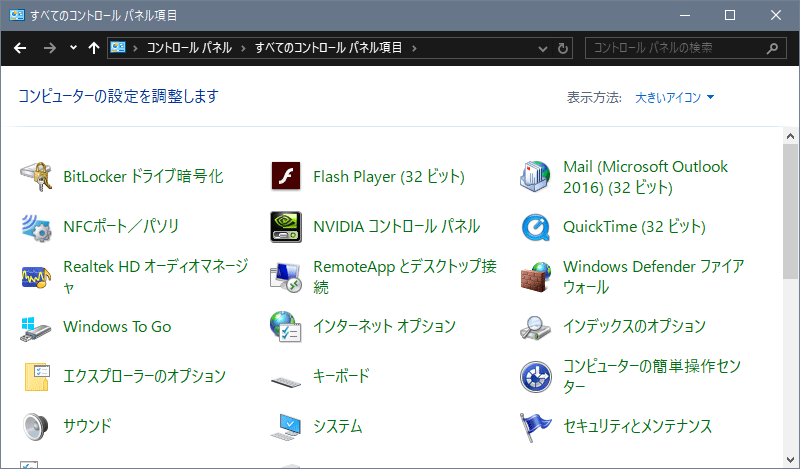Open the Mail (Microsoft Outlook 2016) icon
Image resolution: width=800 pixels, height=469 pixels.
[x=536, y=177]
